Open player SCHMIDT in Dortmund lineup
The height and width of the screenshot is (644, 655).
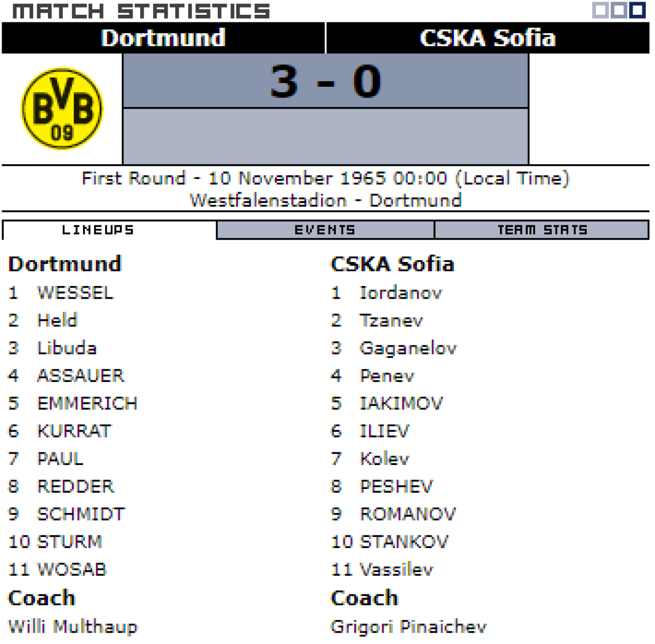click(x=81, y=514)
